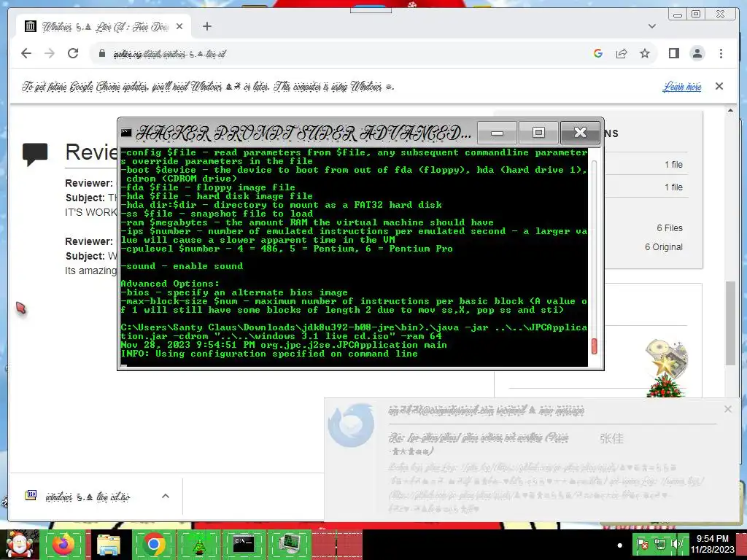
Task: Click the '6 Original' link
Action: pyautogui.click(x=664, y=247)
